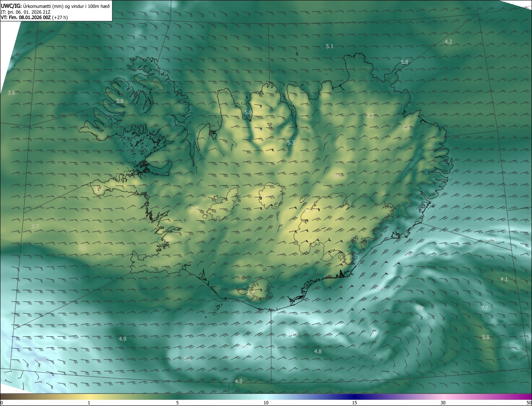Click the 'IT: þri. 06. 01. 2026 21Z' line
The height and width of the screenshot is (406, 532).
[26, 12]
